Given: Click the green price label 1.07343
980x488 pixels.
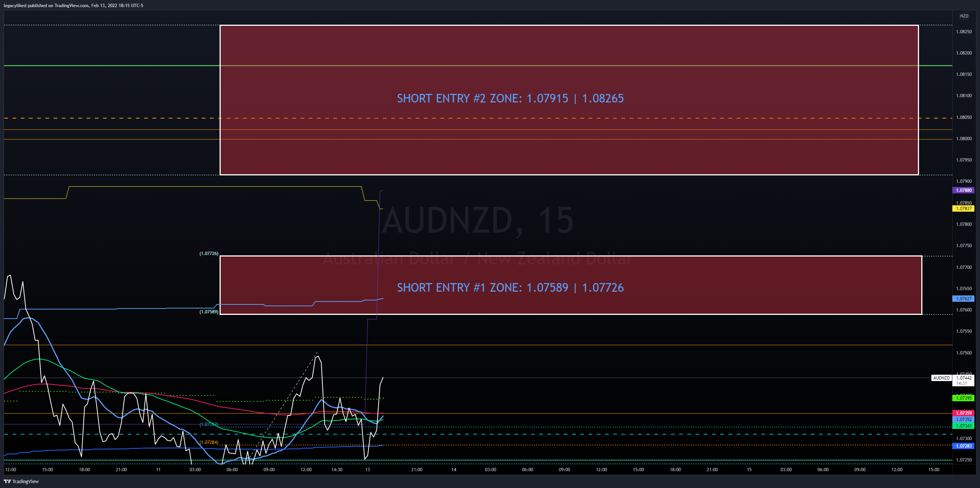Looking at the screenshot, I should click(964, 426).
